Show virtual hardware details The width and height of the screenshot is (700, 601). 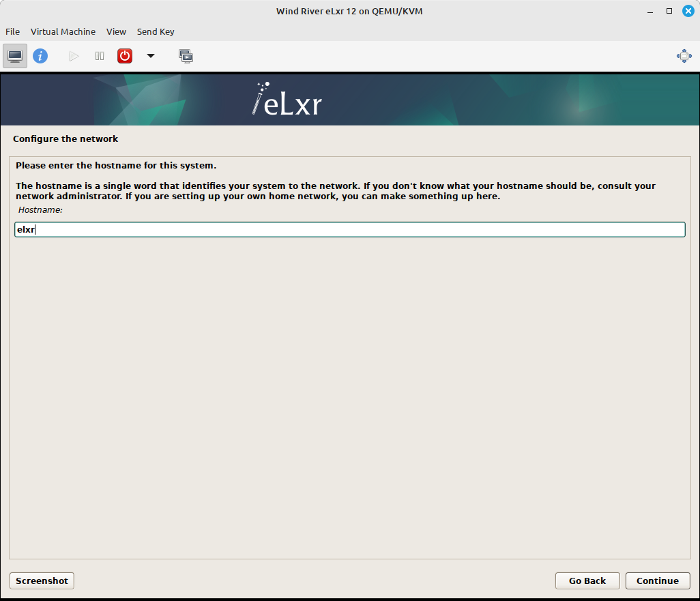40,55
